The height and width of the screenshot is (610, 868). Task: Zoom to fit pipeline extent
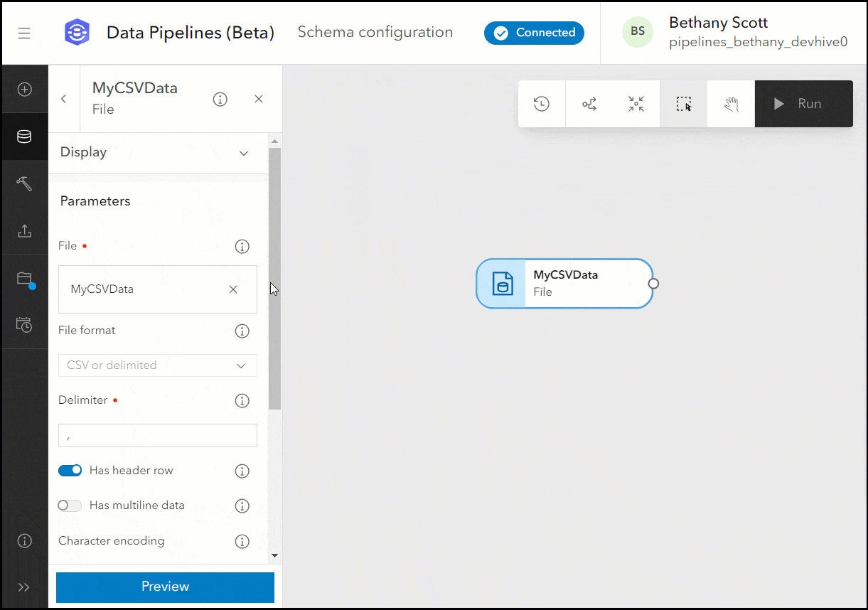click(636, 103)
